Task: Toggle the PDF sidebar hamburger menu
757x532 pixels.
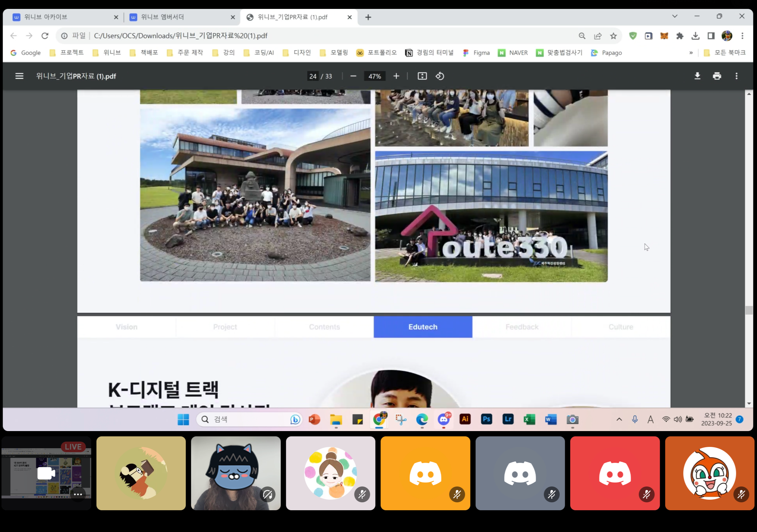Action: point(19,76)
